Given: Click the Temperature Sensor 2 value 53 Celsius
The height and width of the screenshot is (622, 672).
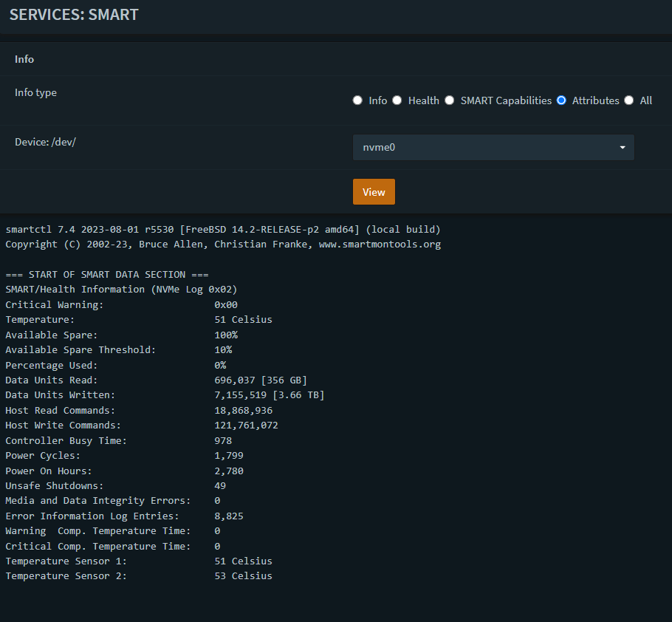Looking at the screenshot, I should [x=243, y=576].
